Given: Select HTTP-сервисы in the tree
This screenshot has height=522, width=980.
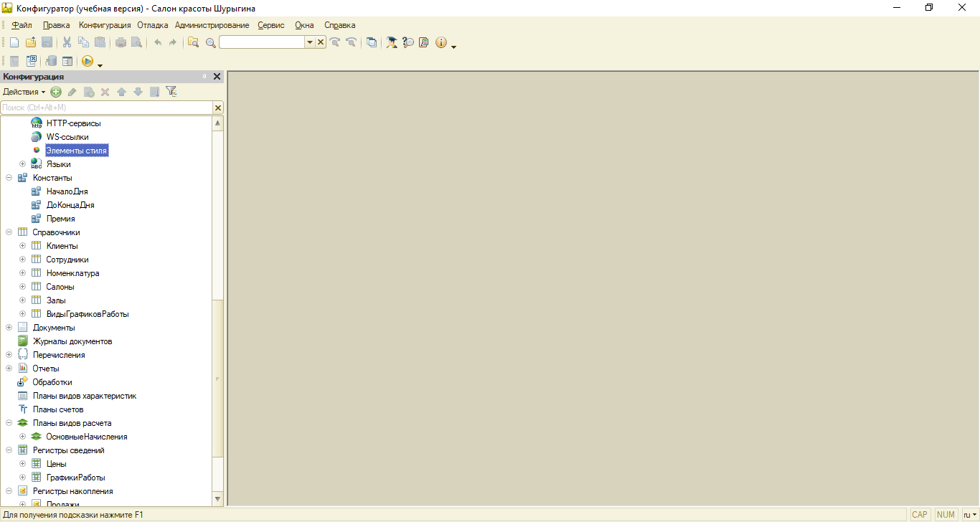Looking at the screenshot, I should [x=74, y=123].
